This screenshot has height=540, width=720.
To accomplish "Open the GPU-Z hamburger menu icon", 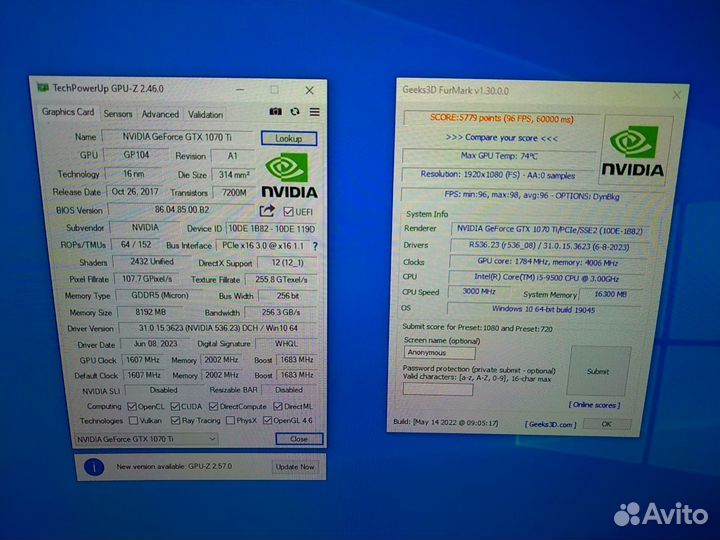I will point(315,112).
